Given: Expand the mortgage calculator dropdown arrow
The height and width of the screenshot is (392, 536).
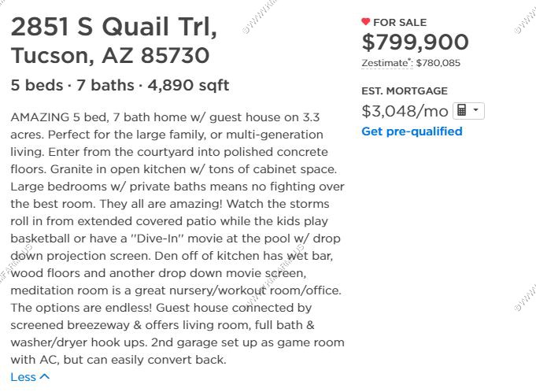Looking at the screenshot, I should click(x=475, y=110).
